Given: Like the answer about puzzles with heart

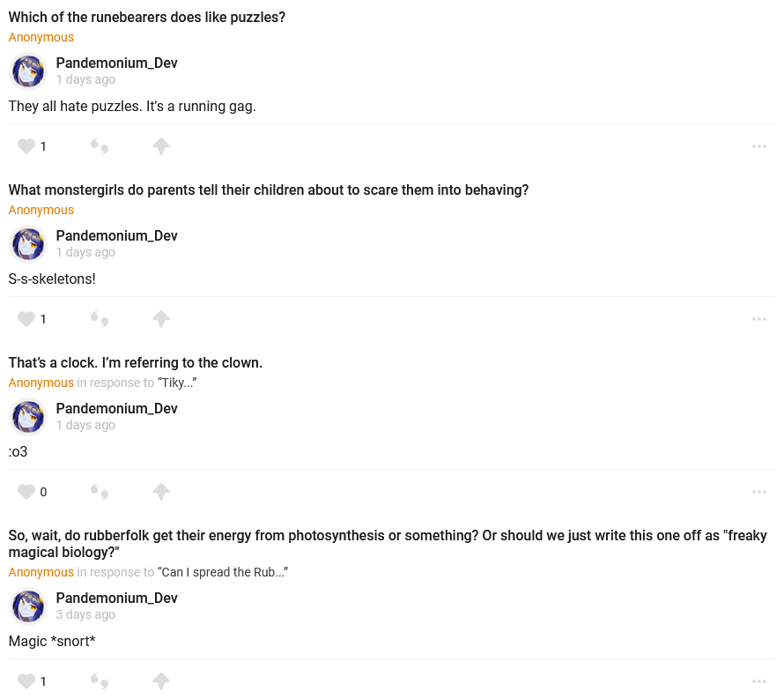Looking at the screenshot, I should click(26, 146).
